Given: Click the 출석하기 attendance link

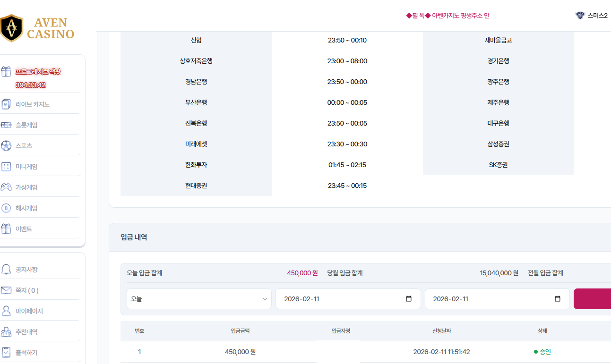Looking at the screenshot, I should tap(26, 353).
